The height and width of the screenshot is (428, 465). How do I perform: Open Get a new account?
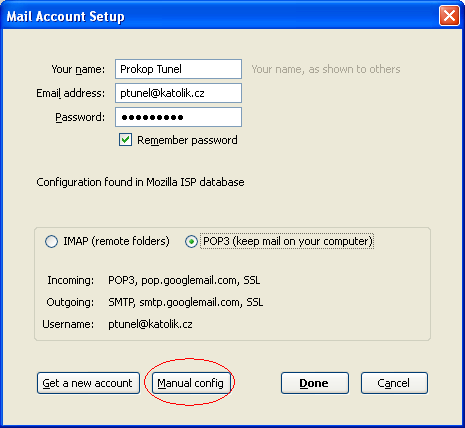click(88, 383)
